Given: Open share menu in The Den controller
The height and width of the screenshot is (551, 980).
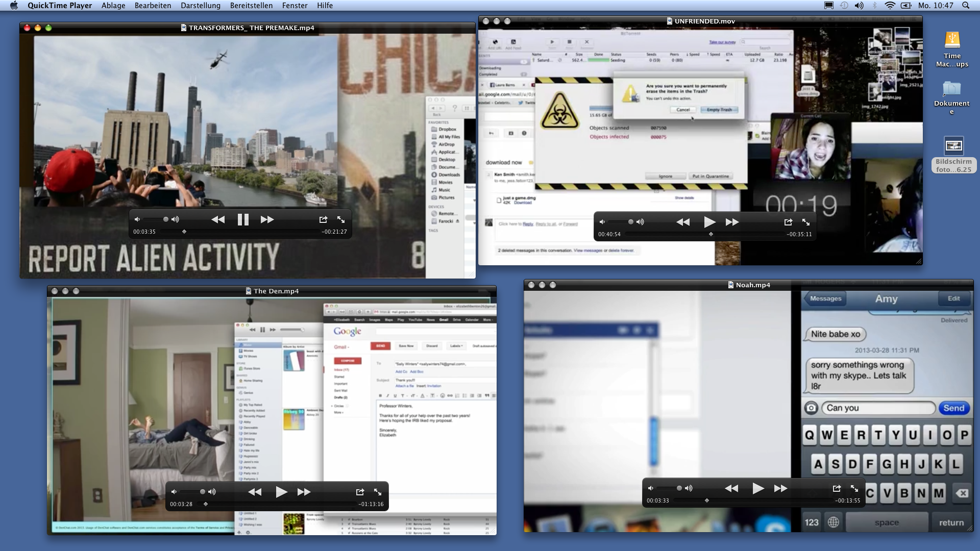Looking at the screenshot, I should point(360,492).
